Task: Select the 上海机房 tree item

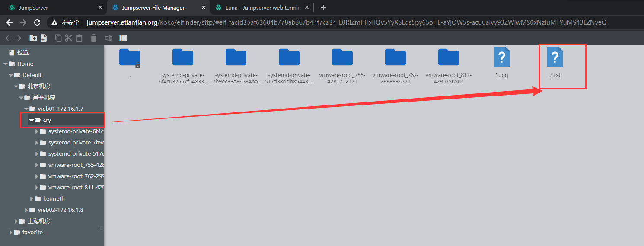Action: tap(39, 221)
